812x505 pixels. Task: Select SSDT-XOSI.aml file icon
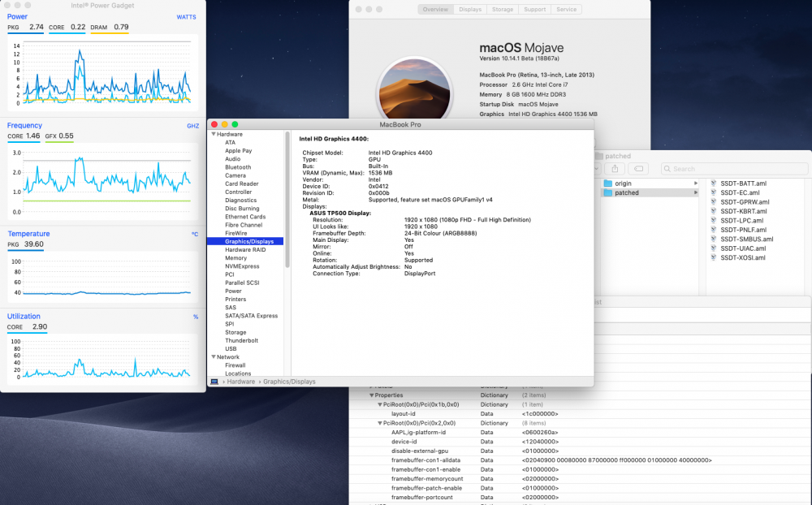713,258
